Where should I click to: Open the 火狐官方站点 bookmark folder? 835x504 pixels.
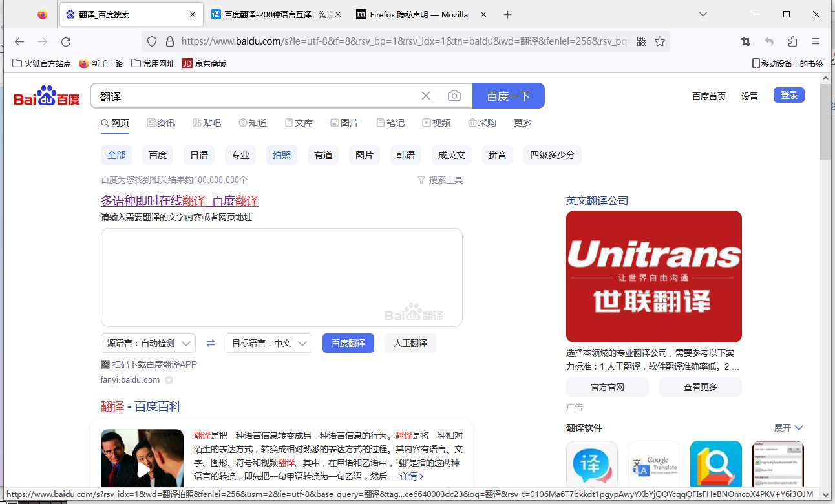click(x=42, y=63)
